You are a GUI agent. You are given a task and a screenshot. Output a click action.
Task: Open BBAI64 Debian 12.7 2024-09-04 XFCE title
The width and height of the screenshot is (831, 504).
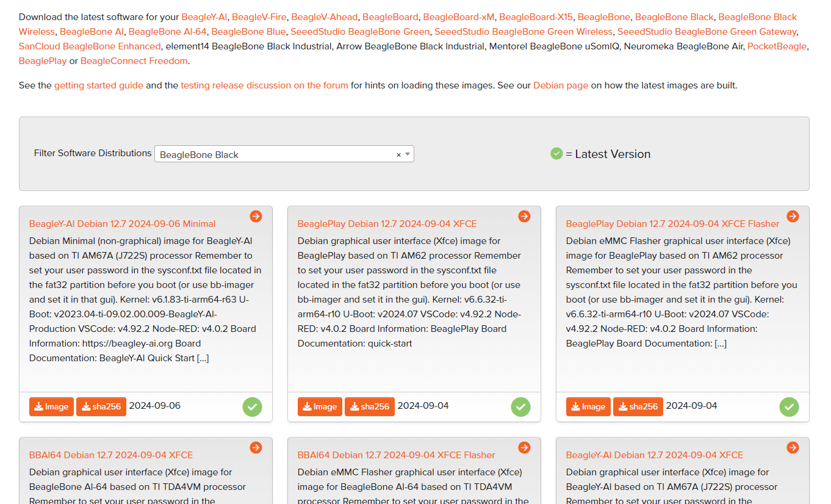click(111, 455)
